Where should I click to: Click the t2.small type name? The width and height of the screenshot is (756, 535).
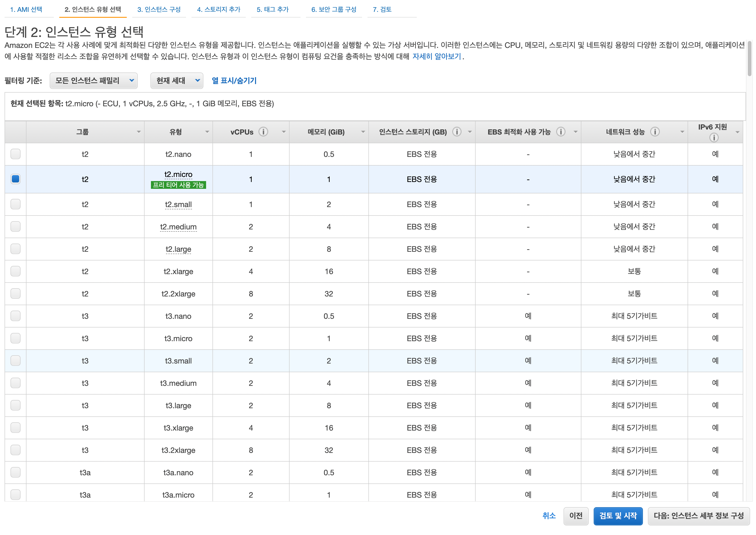click(178, 205)
